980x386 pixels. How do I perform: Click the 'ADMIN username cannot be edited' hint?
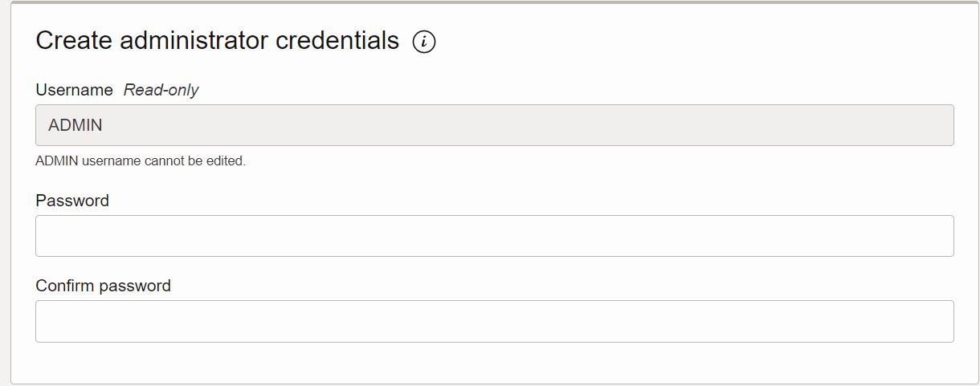pos(141,160)
